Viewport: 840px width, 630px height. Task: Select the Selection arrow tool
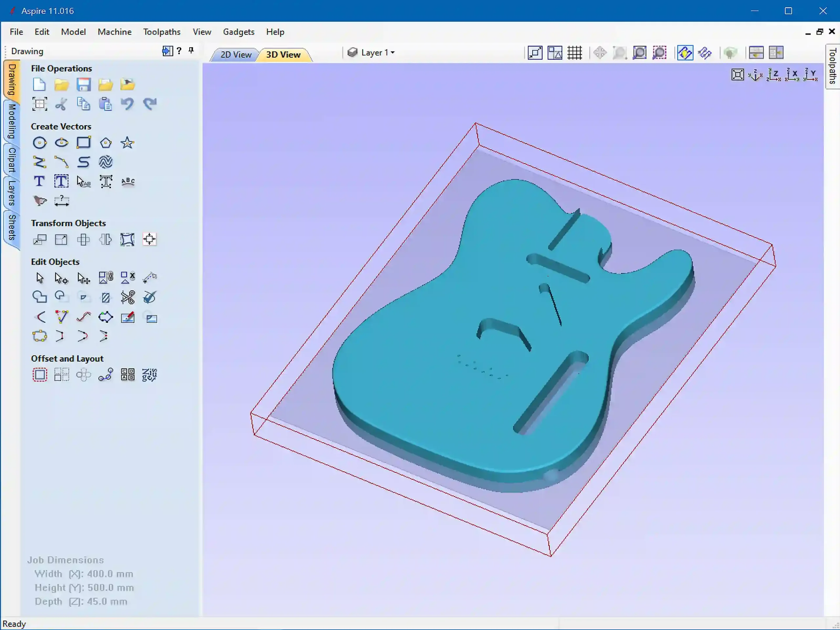pyautogui.click(x=39, y=278)
